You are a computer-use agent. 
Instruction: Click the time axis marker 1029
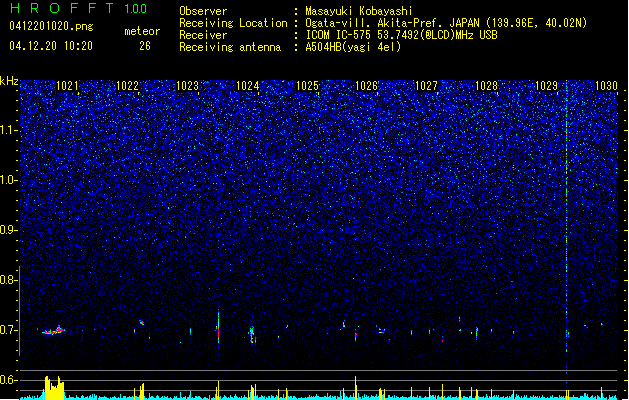[546, 86]
